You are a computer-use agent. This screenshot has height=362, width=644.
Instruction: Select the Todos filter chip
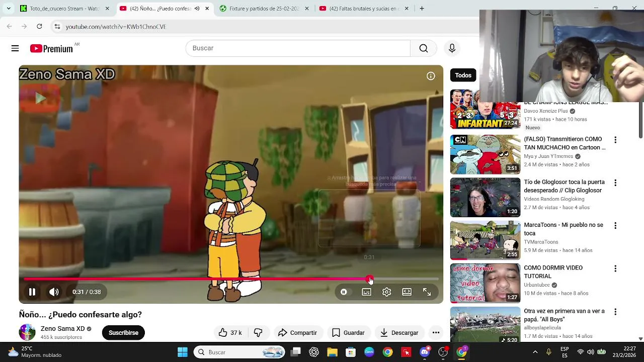pyautogui.click(x=463, y=75)
